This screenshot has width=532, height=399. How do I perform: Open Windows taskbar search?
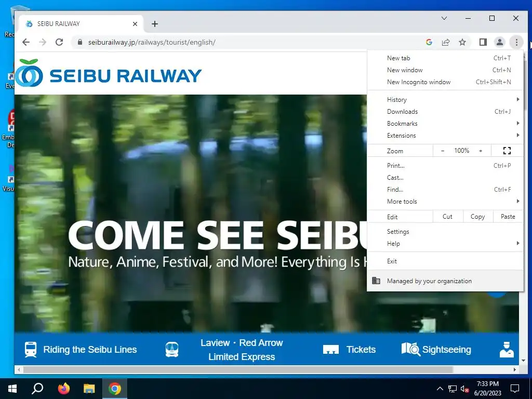[37, 389]
